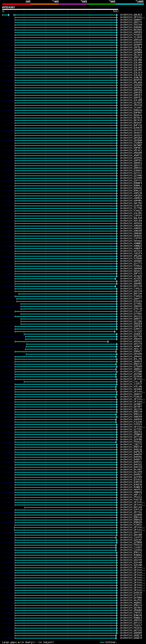146x644 pixels.
Task: Click the red 20% identity legend bar
Action: (16, 4)
